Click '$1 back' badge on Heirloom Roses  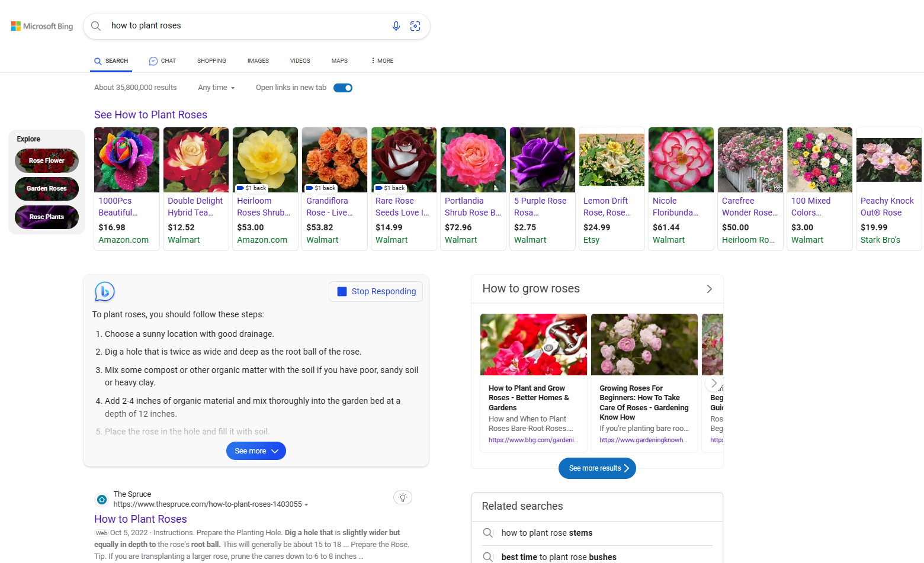click(x=252, y=188)
